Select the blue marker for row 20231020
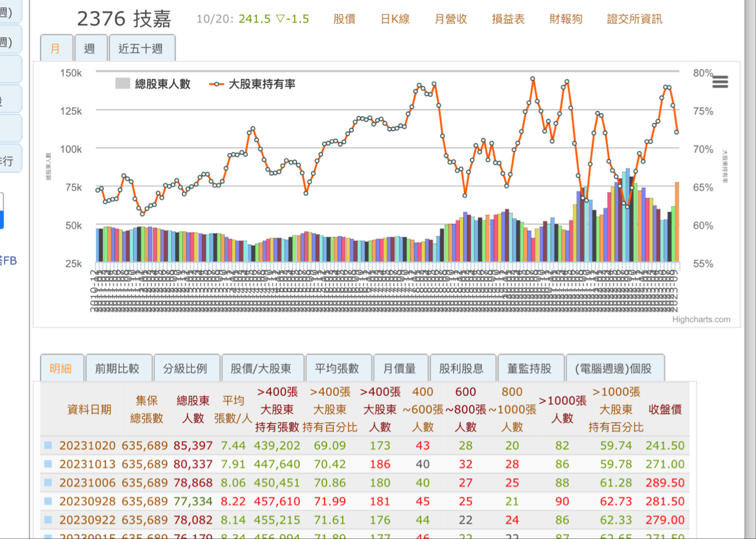756x539 pixels. click(48, 445)
